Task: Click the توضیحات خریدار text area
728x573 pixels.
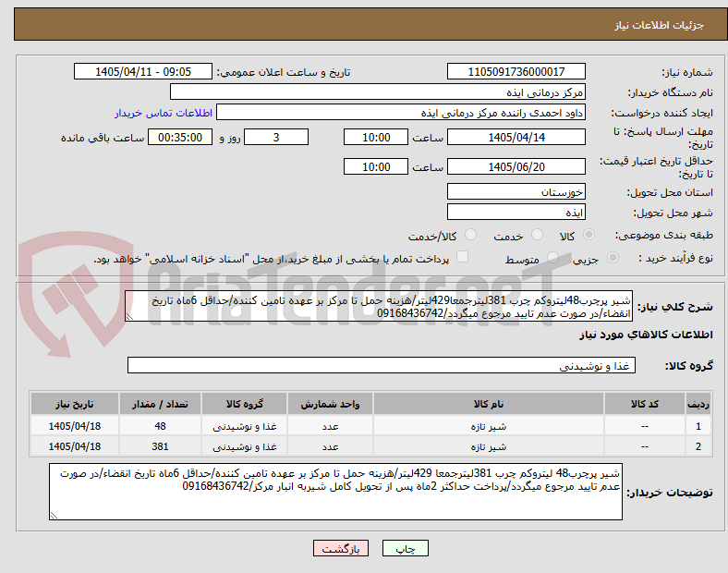Action: click(x=335, y=492)
